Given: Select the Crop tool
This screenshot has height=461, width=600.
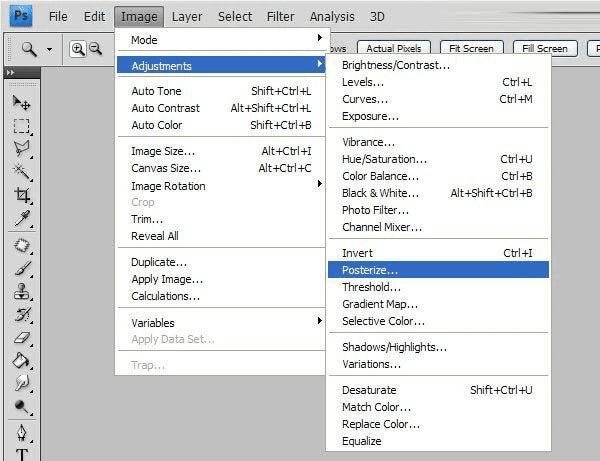Looking at the screenshot, I should [x=22, y=195].
